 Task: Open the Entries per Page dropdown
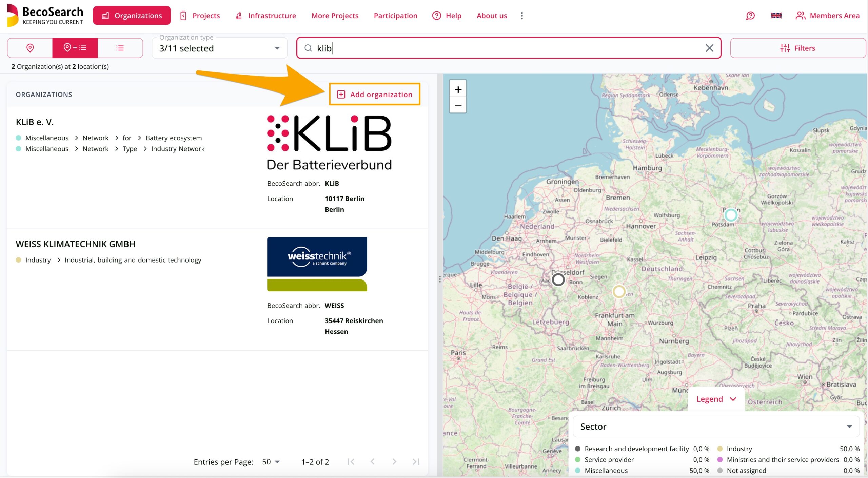pos(271,462)
